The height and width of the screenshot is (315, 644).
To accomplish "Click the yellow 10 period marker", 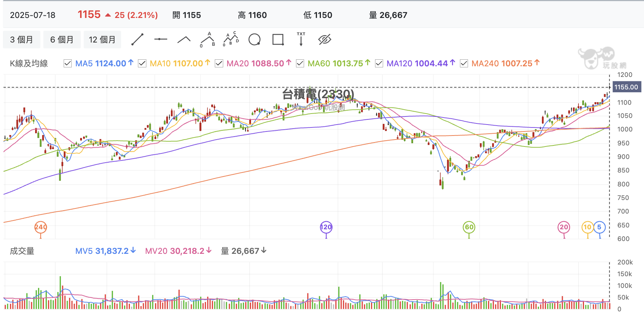I will point(588,227).
